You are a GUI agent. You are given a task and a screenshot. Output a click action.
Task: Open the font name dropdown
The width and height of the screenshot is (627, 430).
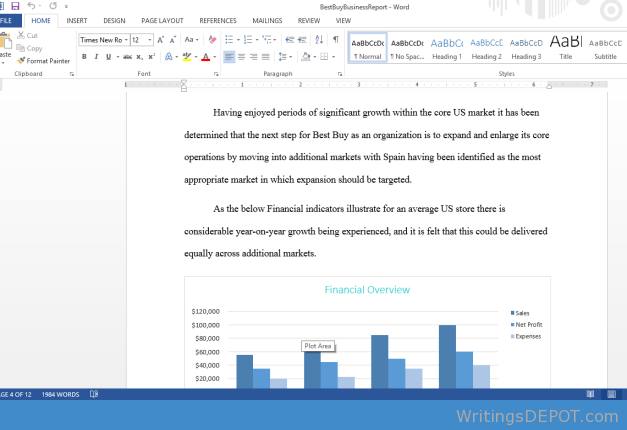click(126, 40)
